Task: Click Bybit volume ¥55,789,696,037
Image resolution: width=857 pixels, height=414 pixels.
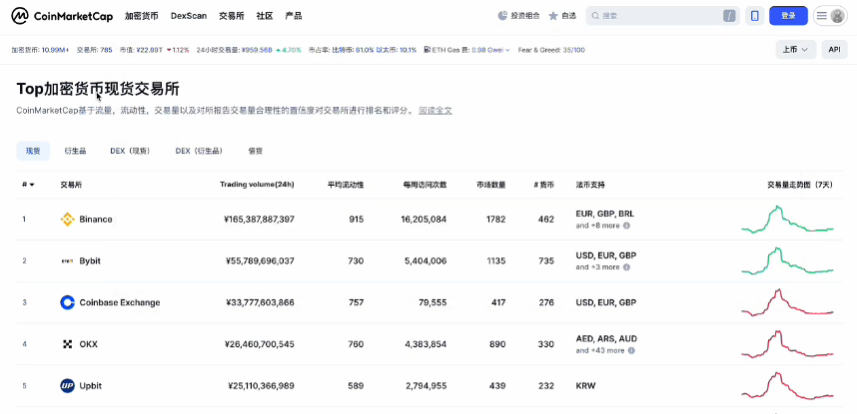Action: coord(260,261)
